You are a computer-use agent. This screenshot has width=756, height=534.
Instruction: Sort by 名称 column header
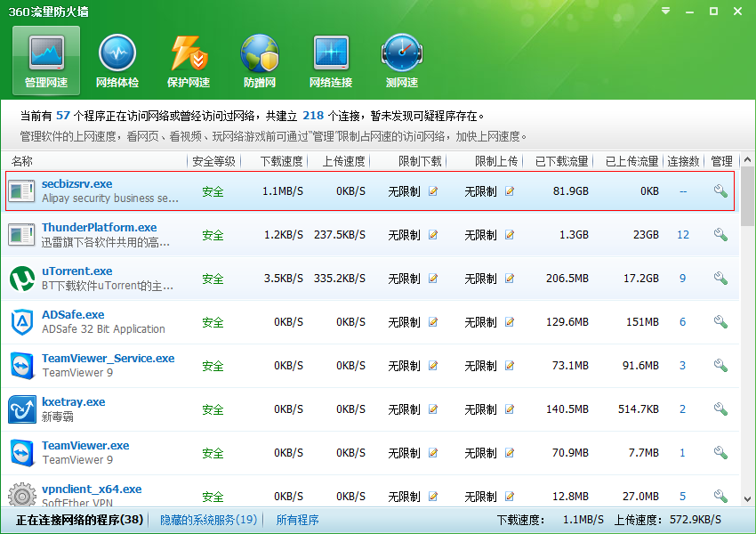(x=22, y=161)
